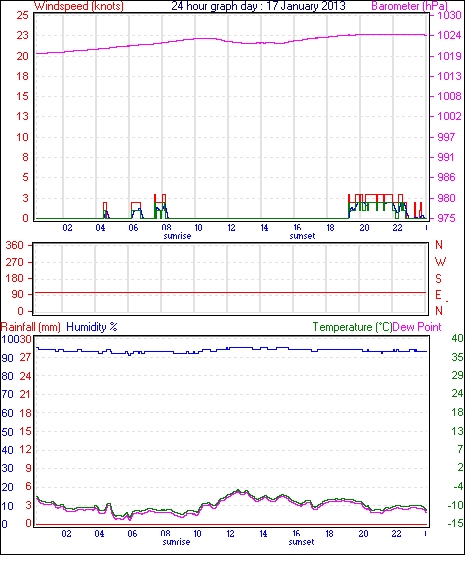Click the 12 hour tick on top graph
Image resolution: width=465 pixels, height=563 pixels.
coord(231,228)
